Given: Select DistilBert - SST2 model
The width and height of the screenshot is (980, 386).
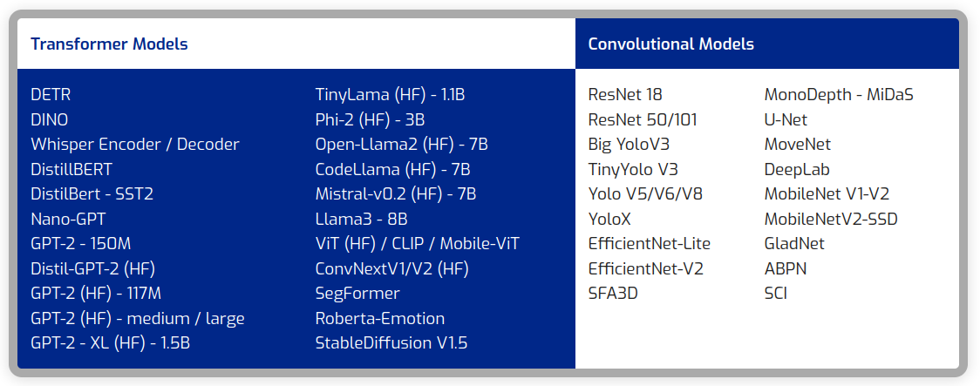Looking at the screenshot, I should click(x=92, y=194).
